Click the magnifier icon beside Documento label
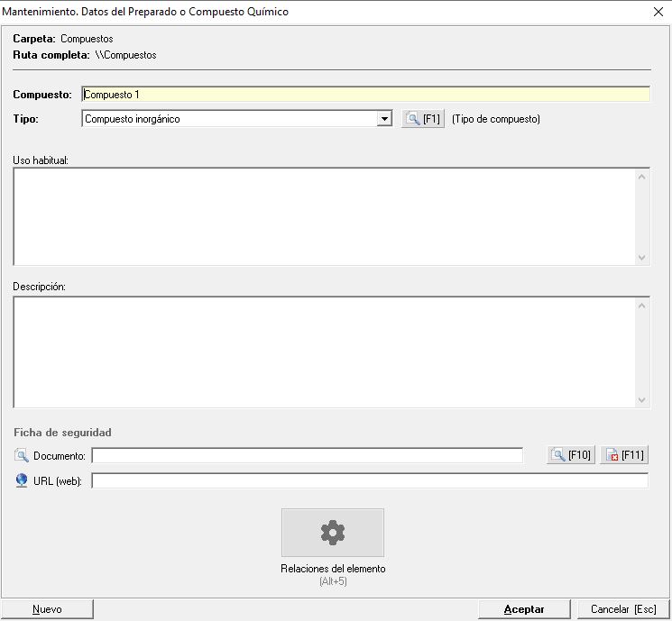This screenshot has height=621, width=672. (22, 455)
